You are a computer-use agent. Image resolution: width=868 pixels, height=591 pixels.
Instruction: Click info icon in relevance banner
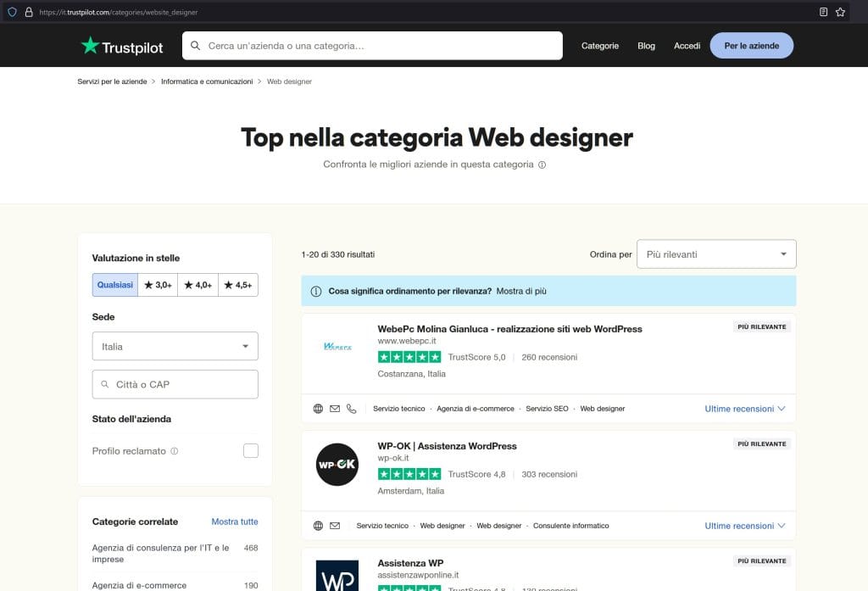pyautogui.click(x=316, y=292)
